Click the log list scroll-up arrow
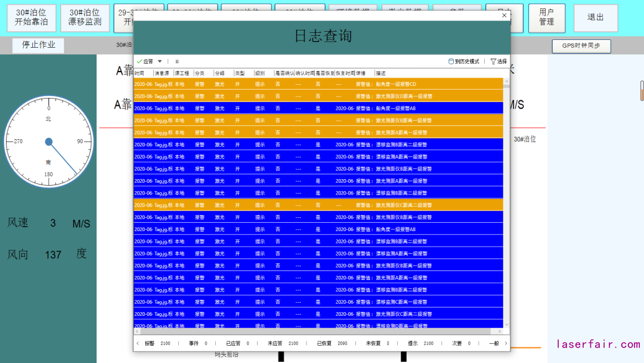Screen dimensions: 644x363 click(507, 81)
